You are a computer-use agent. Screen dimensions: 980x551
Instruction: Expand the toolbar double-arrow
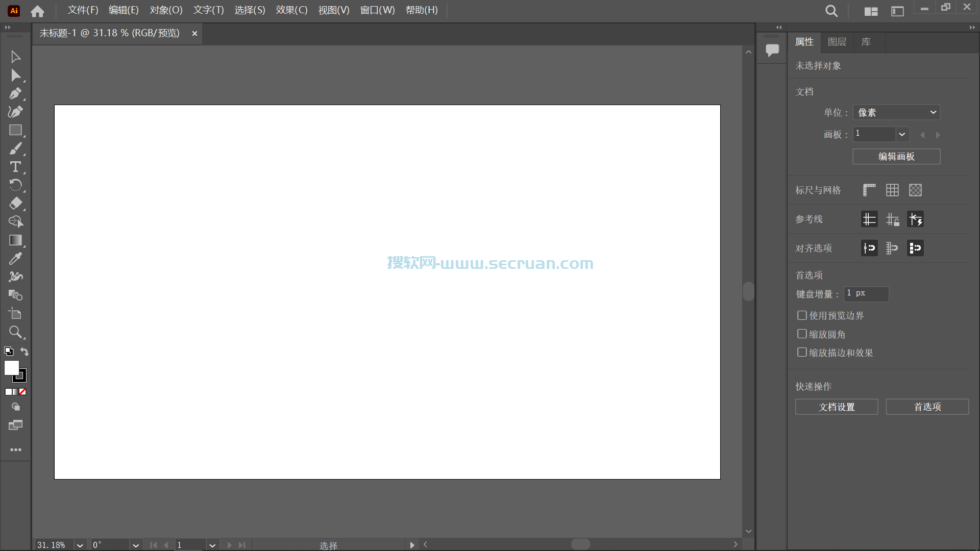coord(7,28)
